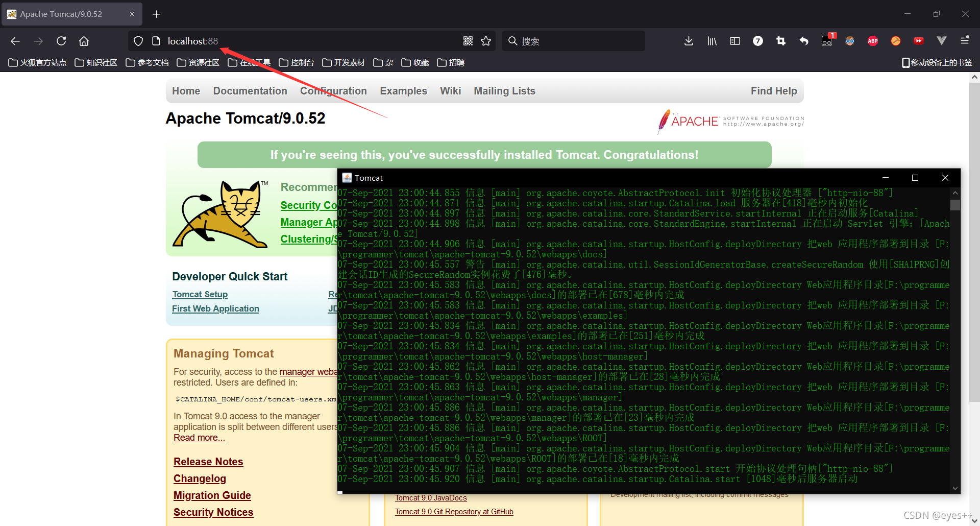This screenshot has height=526, width=980.
Task: Open Wiki in Tomcat navigation
Action: coord(450,91)
